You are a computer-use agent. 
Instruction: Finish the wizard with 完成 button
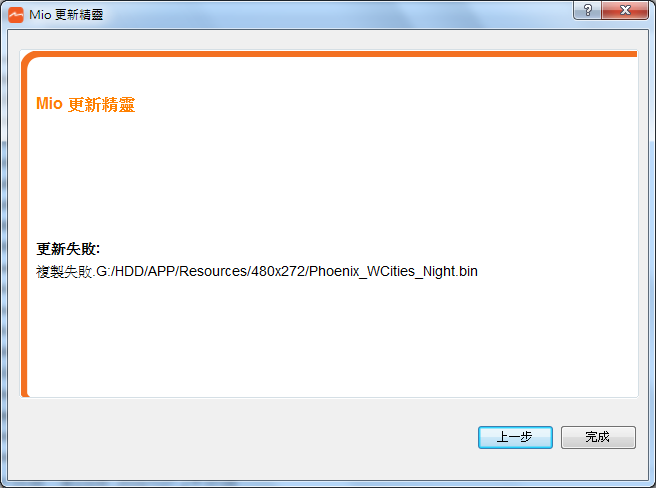tap(598, 437)
